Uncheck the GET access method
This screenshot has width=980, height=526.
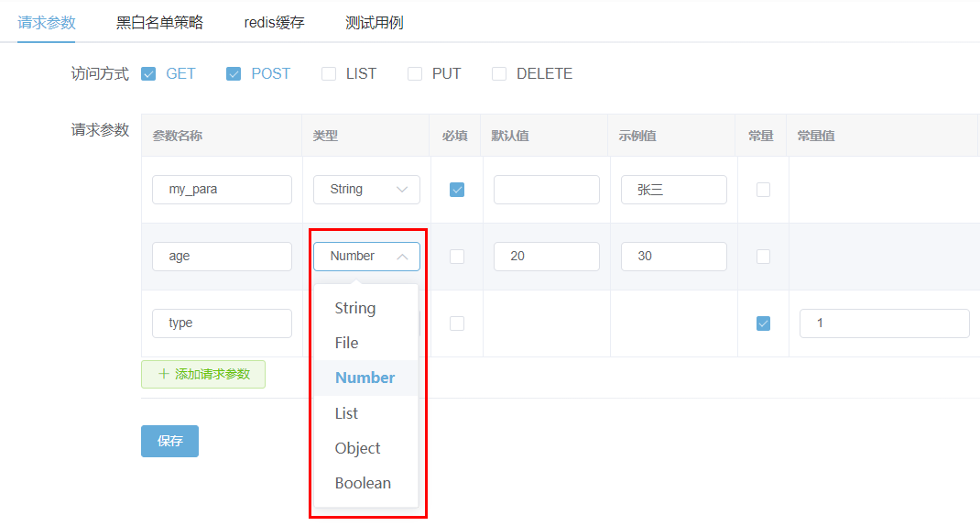point(148,74)
